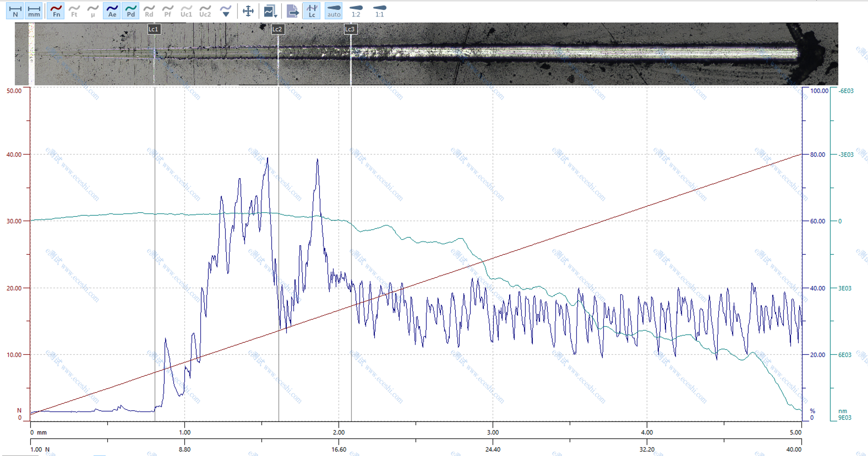Viewport: 868px width, 456px height.
Task: Open the chart display options dropdown
Action: pyautogui.click(x=270, y=11)
